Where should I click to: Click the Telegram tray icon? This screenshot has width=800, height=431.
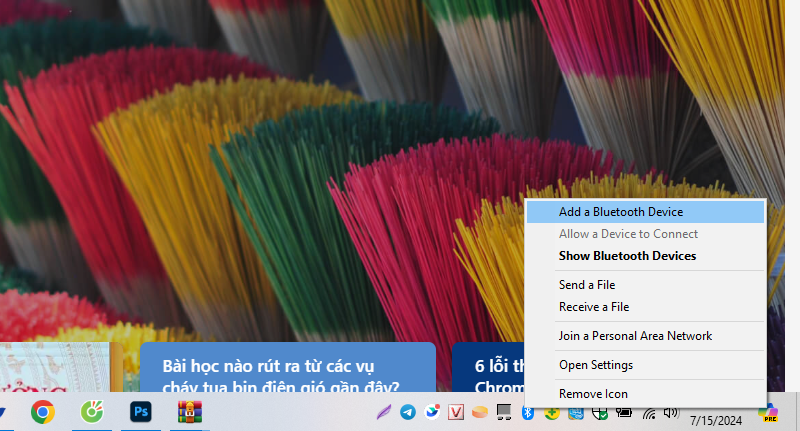(408, 412)
